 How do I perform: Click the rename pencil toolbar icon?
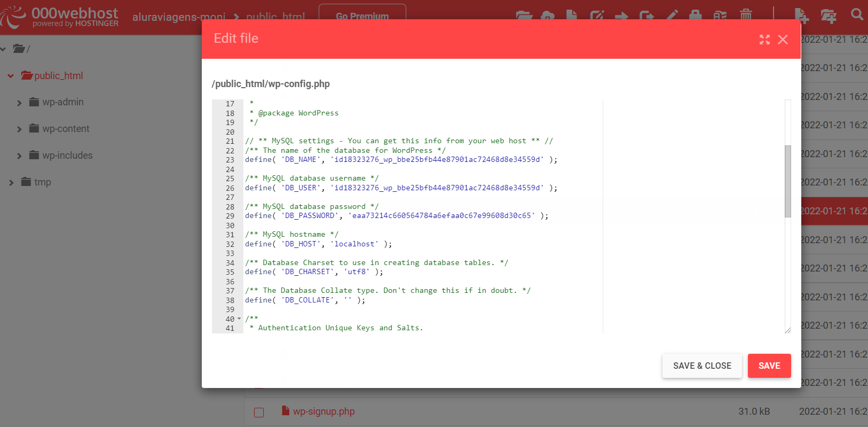click(x=672, y=15)
